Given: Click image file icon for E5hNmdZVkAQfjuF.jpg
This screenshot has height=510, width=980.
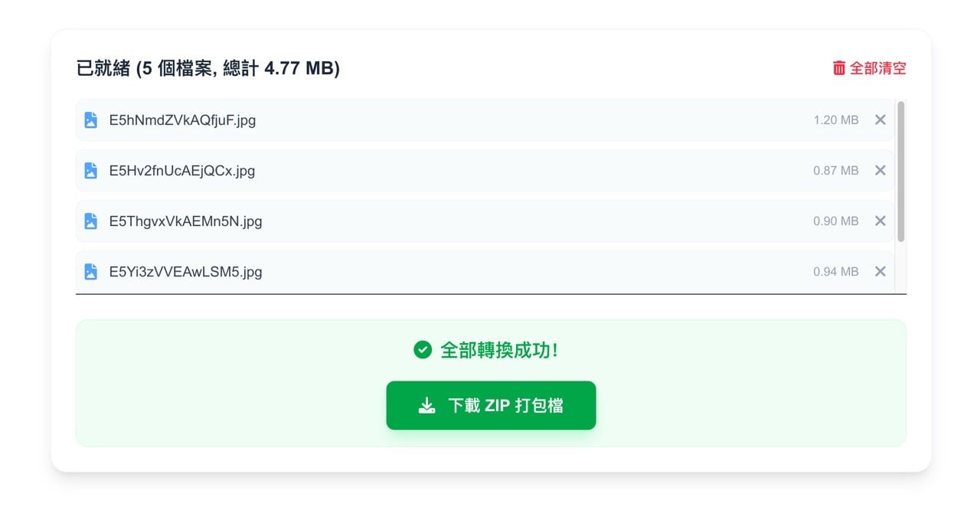Looking at the screenshot, I should (90, 120).
